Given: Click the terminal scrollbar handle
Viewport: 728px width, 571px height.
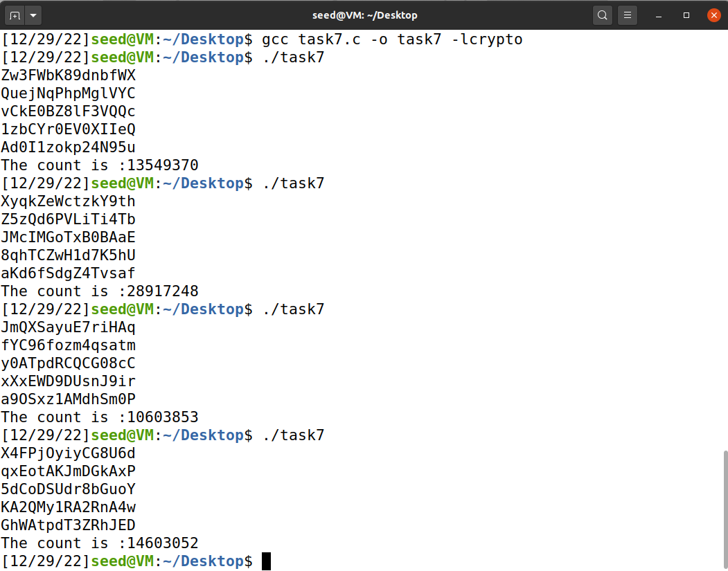Looking at the screenshot, I should 725,510.
